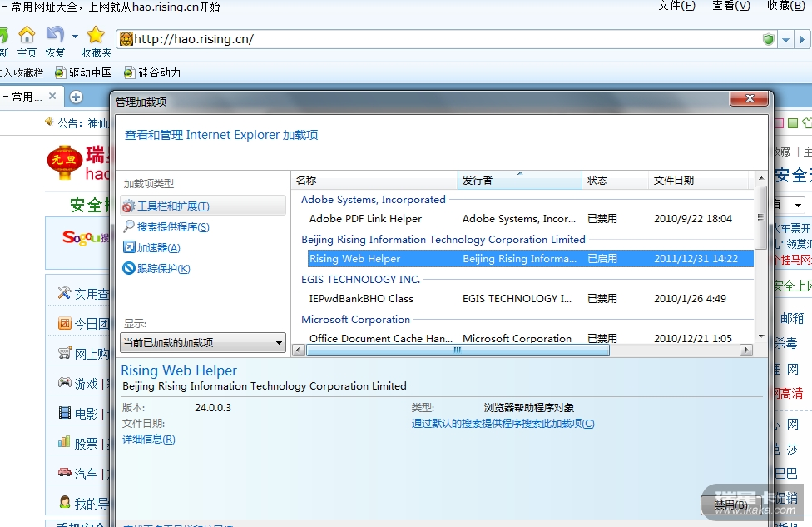
Task: Click the 禁用(B) disable button
Action: click(731, 505)
